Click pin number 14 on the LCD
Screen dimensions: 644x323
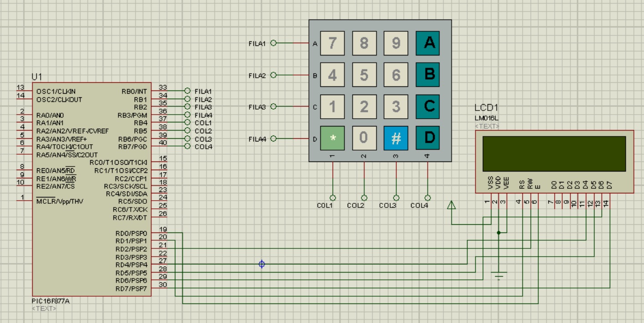coord(606,203)
